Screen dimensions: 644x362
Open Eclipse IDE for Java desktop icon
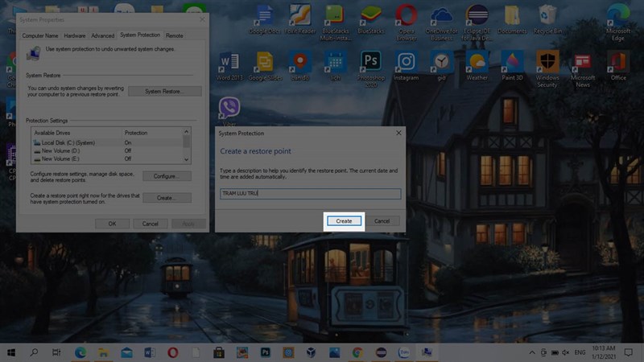point(477,23)
